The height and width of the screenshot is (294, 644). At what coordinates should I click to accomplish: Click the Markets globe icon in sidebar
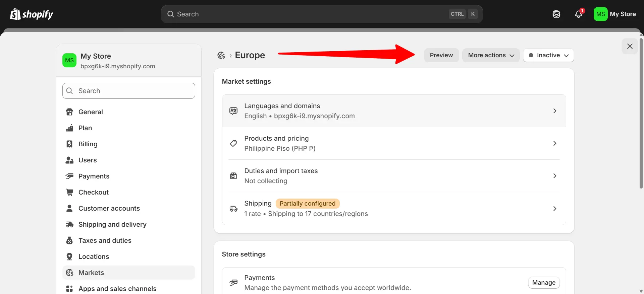(x=69, y=273)
